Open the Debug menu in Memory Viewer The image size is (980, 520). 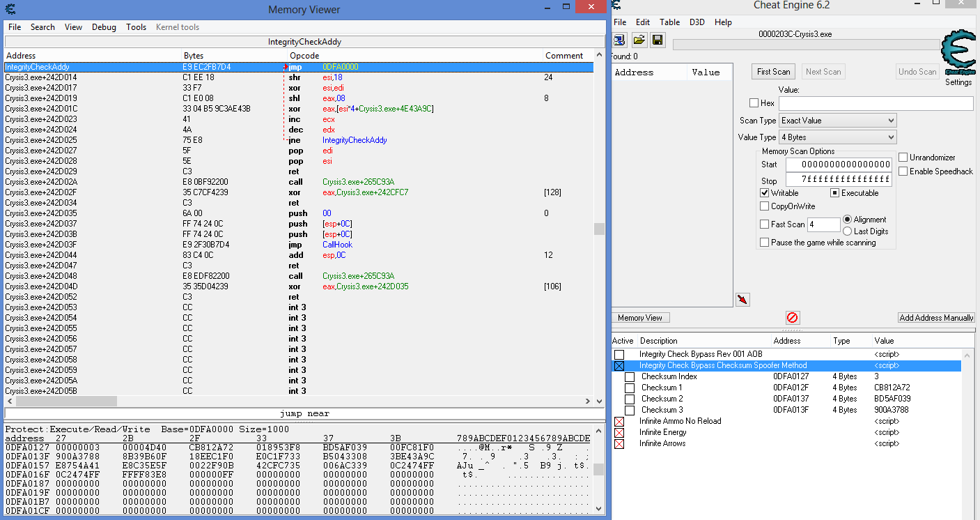(x=104, y=27)
